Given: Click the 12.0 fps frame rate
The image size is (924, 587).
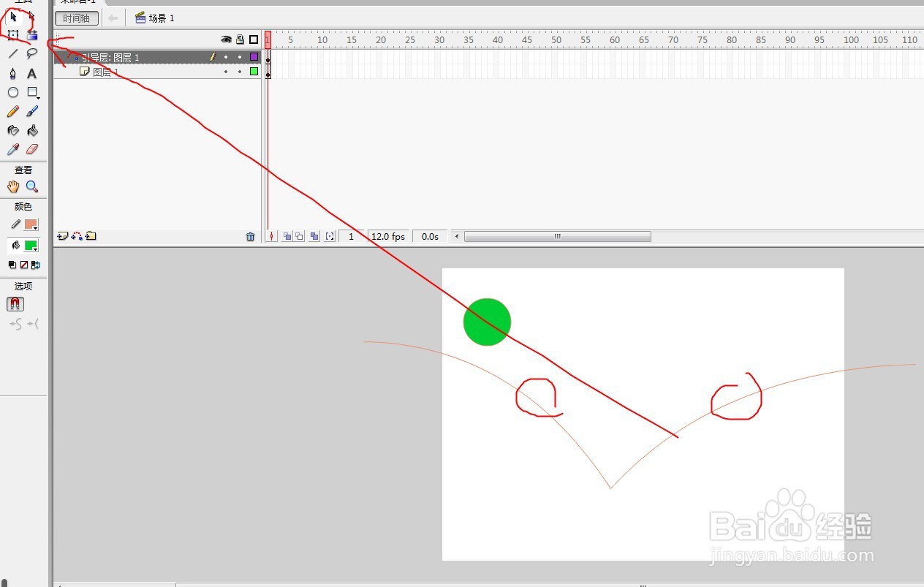Looking at the screenshot, I should pos(388,236).
